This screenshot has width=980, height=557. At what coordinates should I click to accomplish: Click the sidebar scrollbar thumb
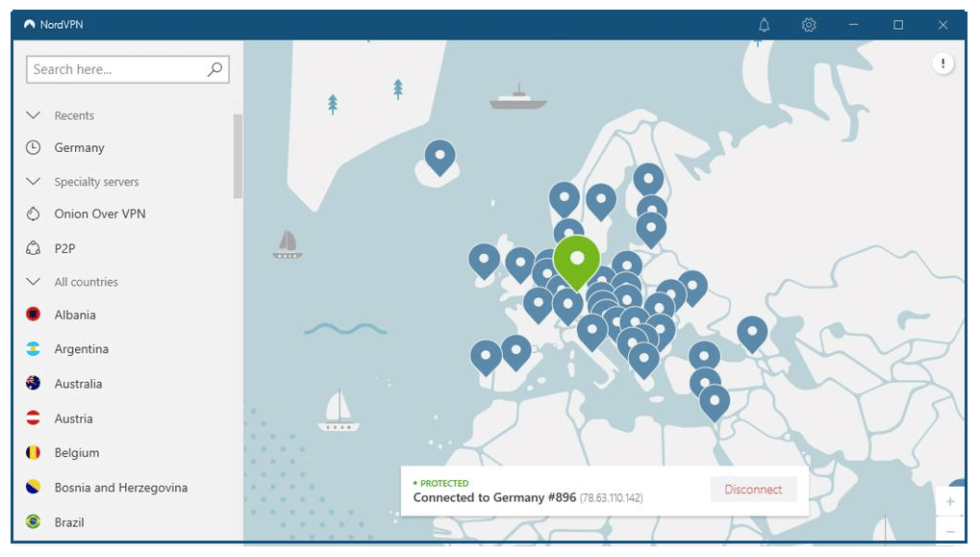pyautogui.click(x=238, y=156)
